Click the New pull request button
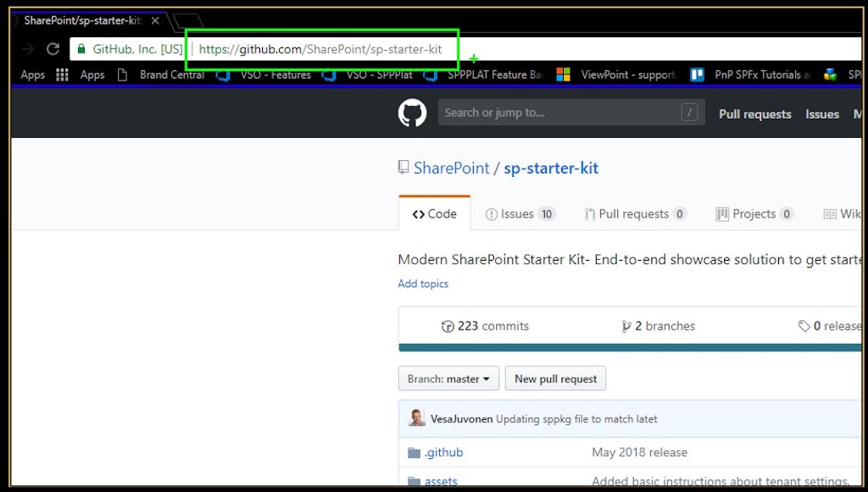 (x=555, y=379)
